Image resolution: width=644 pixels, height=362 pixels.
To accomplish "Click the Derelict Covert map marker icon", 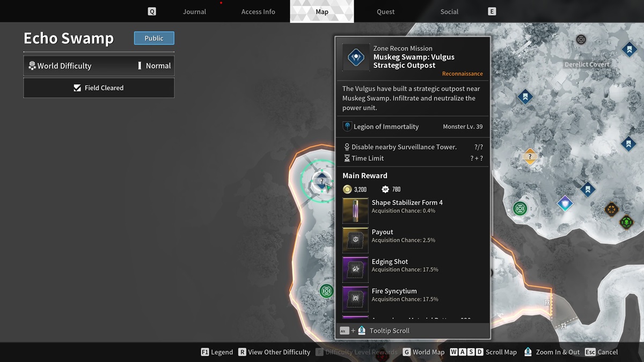I will (x=581, y=40).
